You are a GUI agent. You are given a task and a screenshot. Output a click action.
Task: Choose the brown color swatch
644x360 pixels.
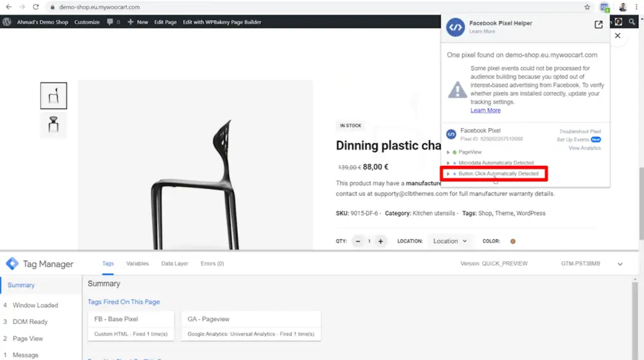click(x=513, y=241)
